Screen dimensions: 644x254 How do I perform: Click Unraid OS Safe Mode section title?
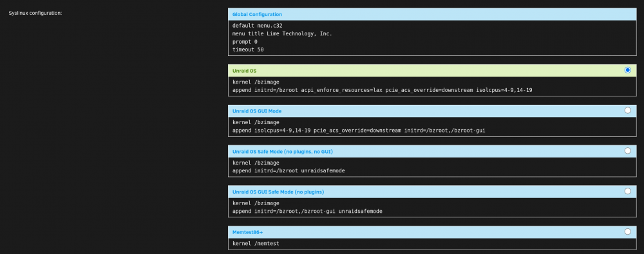283,151
